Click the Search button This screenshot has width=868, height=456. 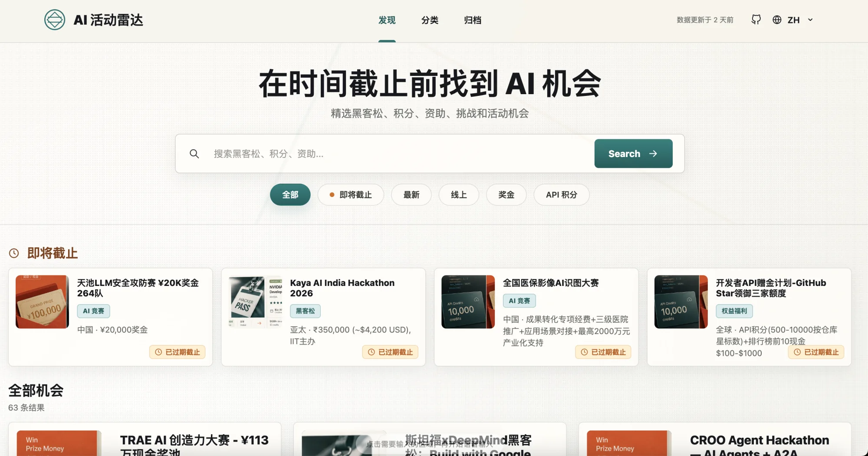coord(633,154)
